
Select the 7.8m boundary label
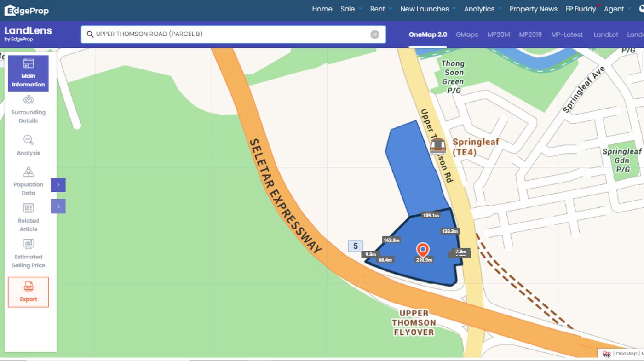tap(460, 252)
